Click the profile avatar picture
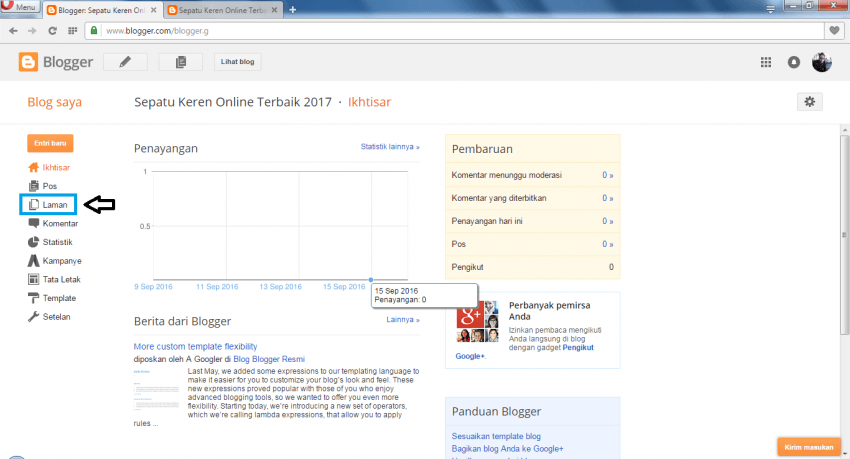 coord(822,62)
